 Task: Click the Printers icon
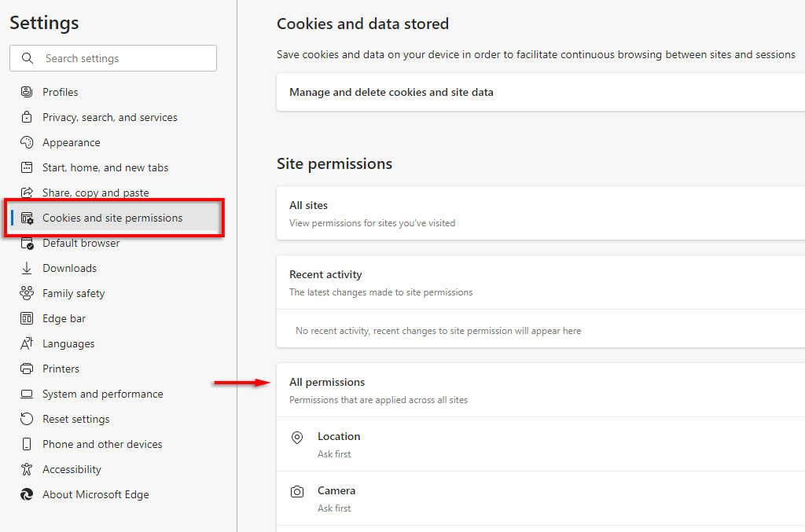pyautogui.click(x=27, y=369)
